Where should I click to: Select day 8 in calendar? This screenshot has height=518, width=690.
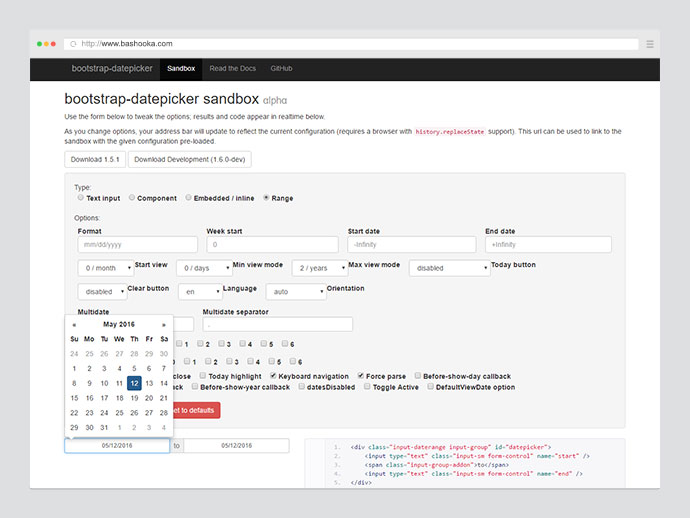74,383
